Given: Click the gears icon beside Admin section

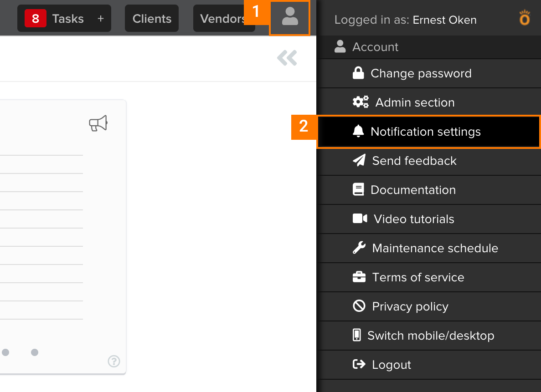Looking at the screenshot, I should click(360, 102).
